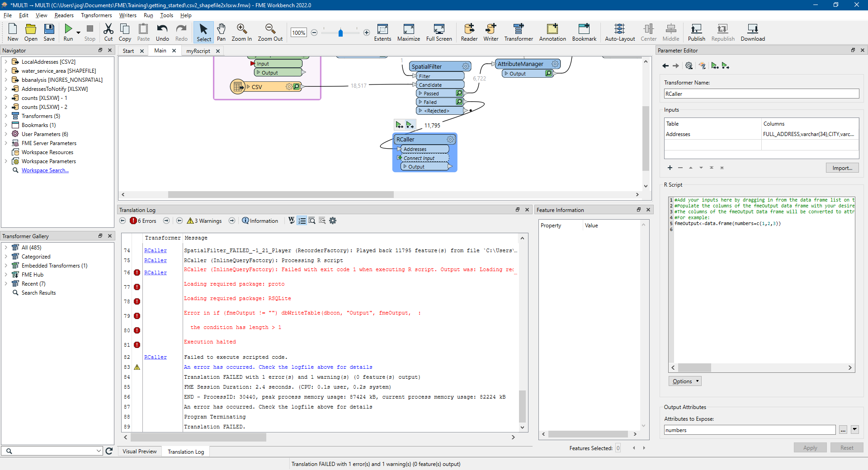This screenshot has width=868, height=470.
Task: Switch to the myRscript canvas tab
Action: 198,51
